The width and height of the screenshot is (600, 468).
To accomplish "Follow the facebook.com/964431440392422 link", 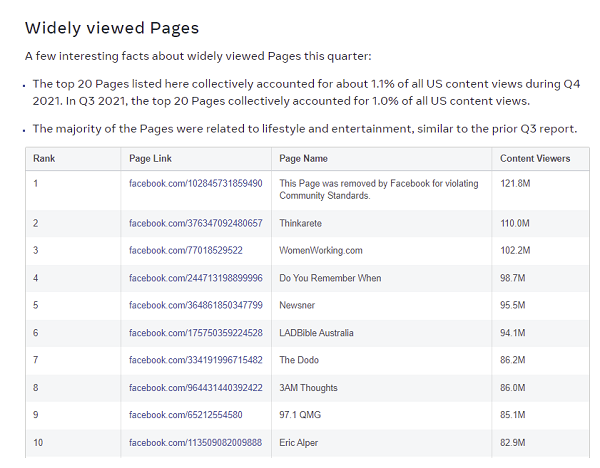I will (195, 387).
